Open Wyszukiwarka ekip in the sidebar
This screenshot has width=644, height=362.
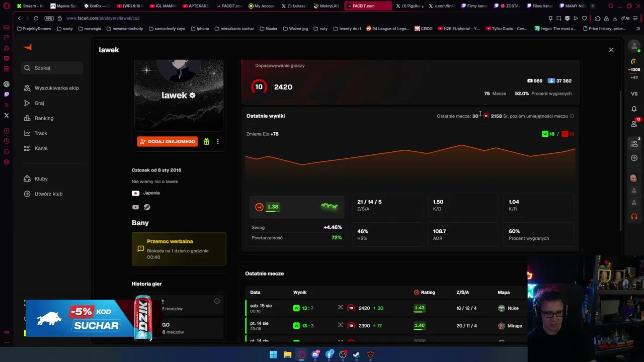[x=51, y=88]
